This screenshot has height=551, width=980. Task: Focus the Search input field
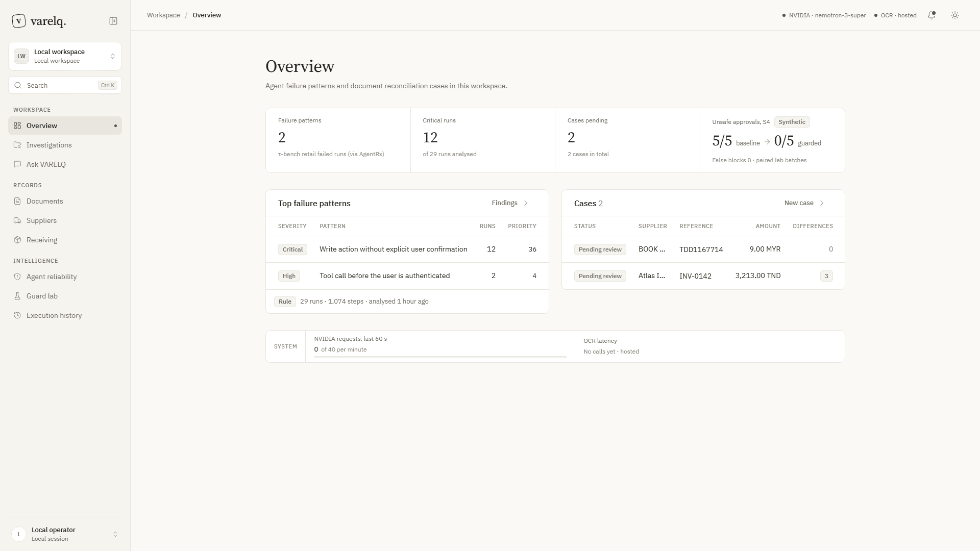pyautogui.click(x=65, y=85)
